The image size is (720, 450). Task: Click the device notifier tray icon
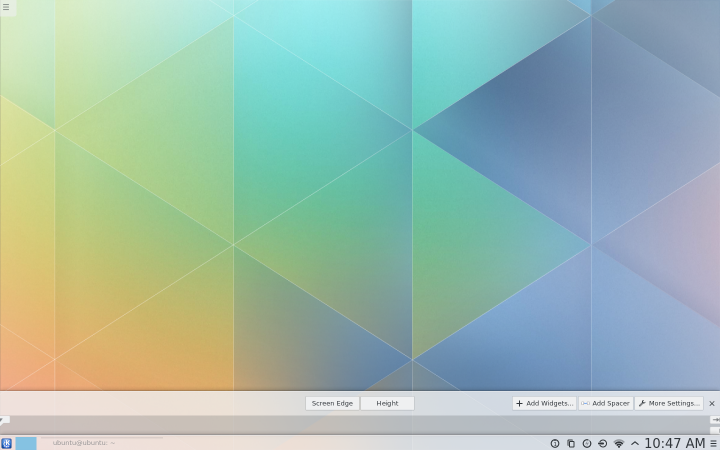(602, 443)
